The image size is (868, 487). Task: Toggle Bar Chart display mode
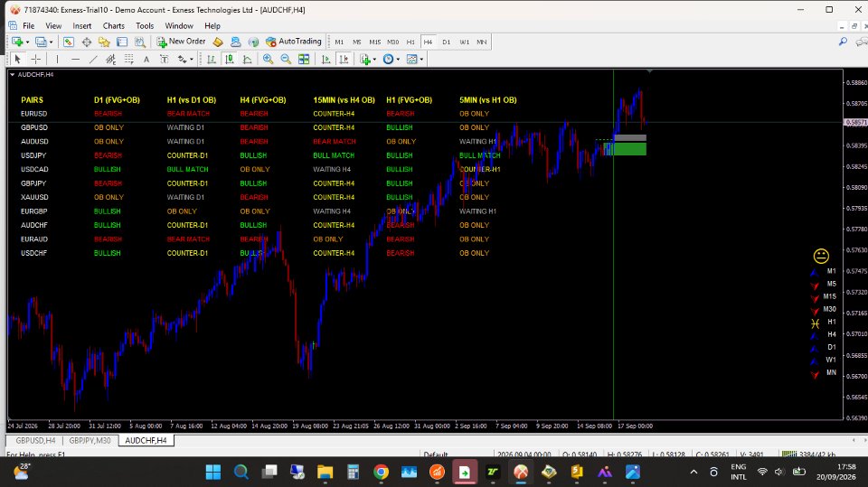(x=212, y=59)
